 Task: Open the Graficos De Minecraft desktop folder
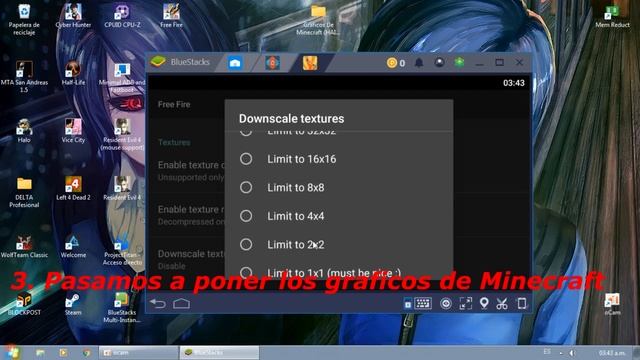pyautogui.click(x=318, y=19)
